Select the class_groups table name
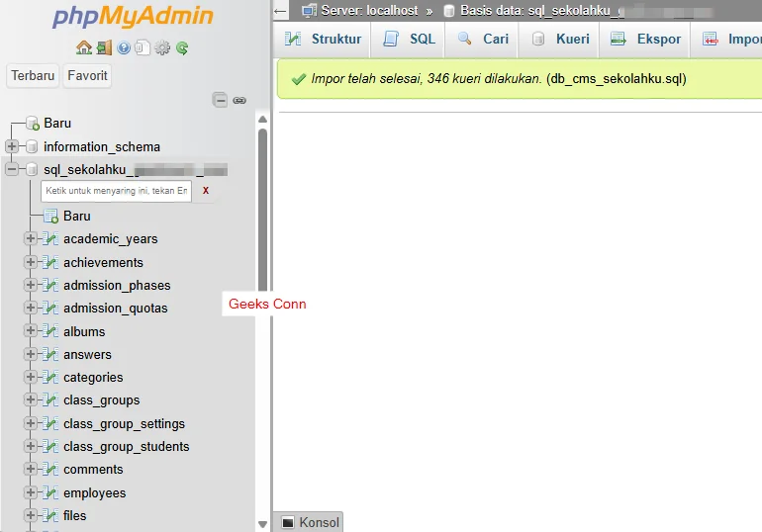This screenshot has height=532, width=762. pyautogui.click(x=102, y=400)
